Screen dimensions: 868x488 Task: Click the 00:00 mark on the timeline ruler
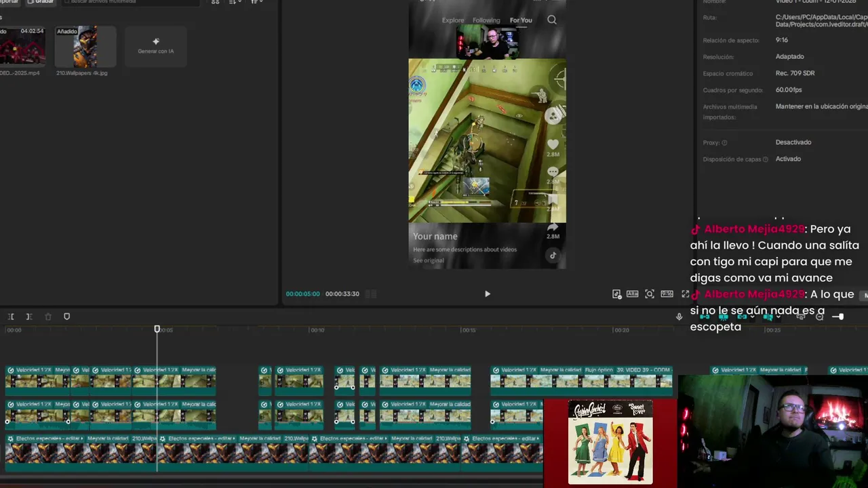pyautogui.click(x=14, y=330)
